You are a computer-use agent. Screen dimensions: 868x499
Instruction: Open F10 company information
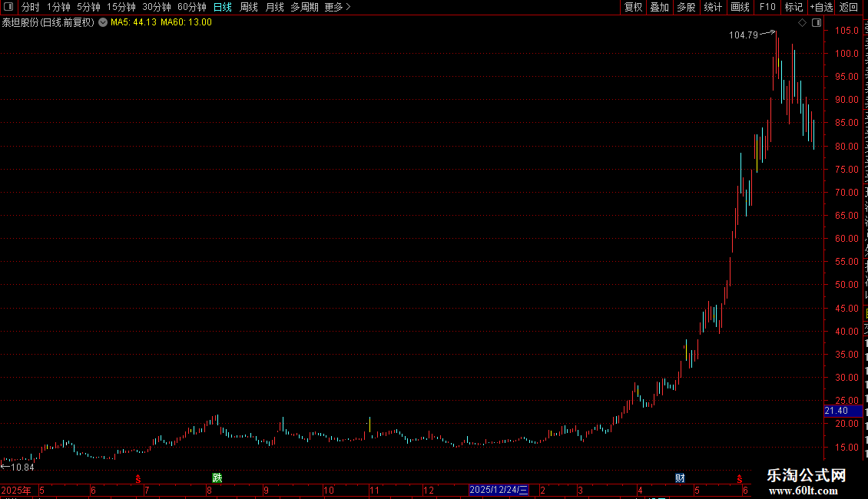(x=767, y=7)
